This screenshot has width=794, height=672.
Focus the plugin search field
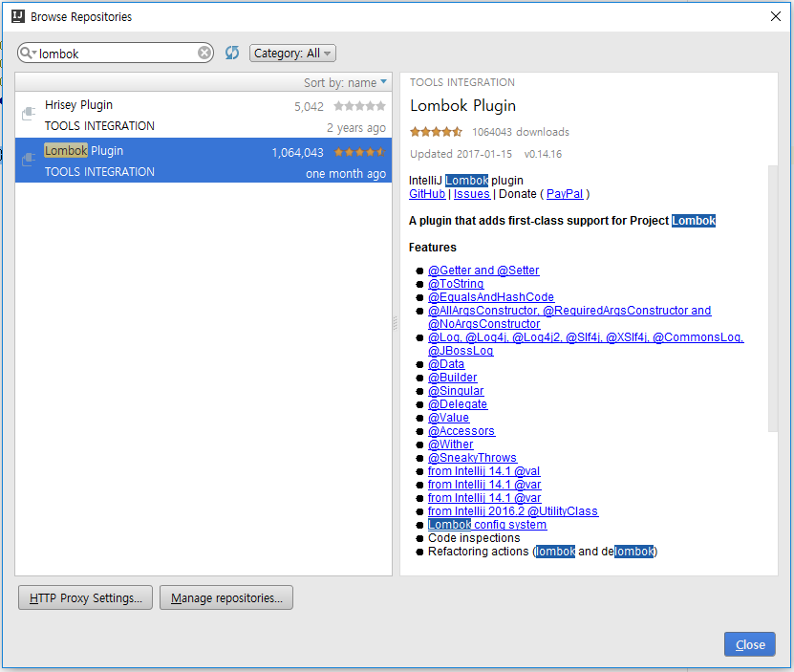117,54
